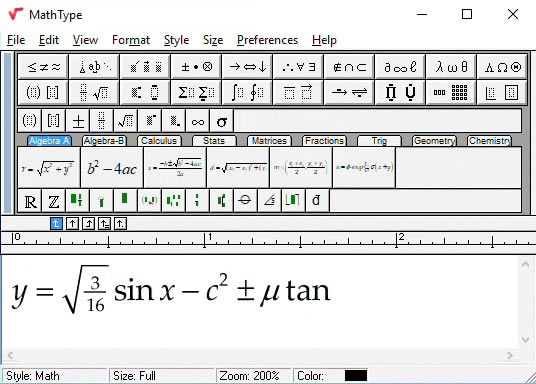
Task: Open the uppercase Greek palette (ΛΩ)
Action: (x=502, y=66)
